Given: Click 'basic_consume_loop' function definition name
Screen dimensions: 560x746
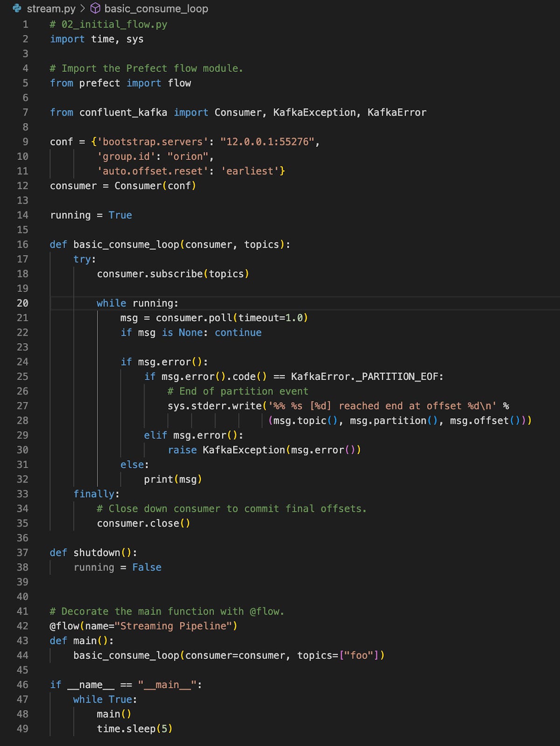Looking at the screenshot, I should point(126,244).
